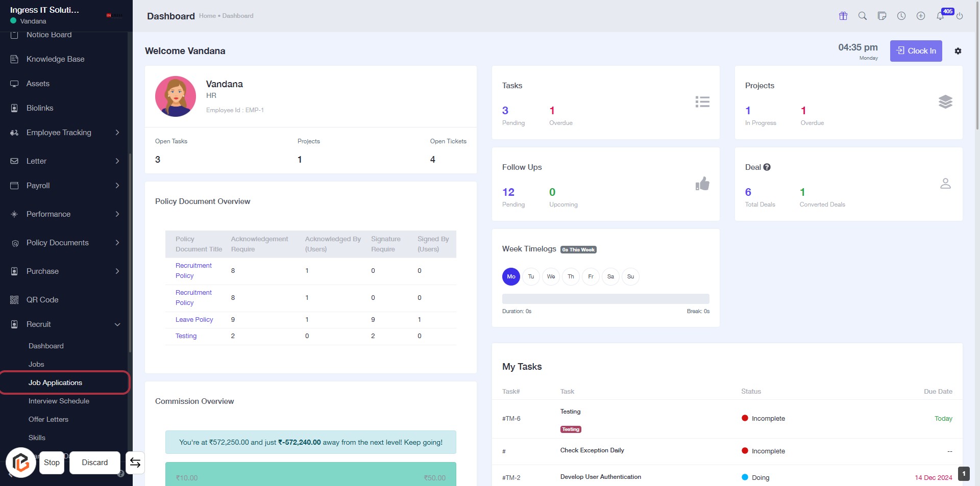Viewport: 980px width, 486px height.
Task: Click the gift icon in top bar
Action: [843, 16]
